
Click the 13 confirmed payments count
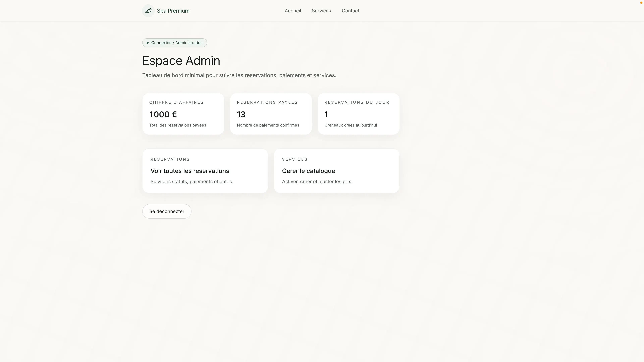(241, 114)
